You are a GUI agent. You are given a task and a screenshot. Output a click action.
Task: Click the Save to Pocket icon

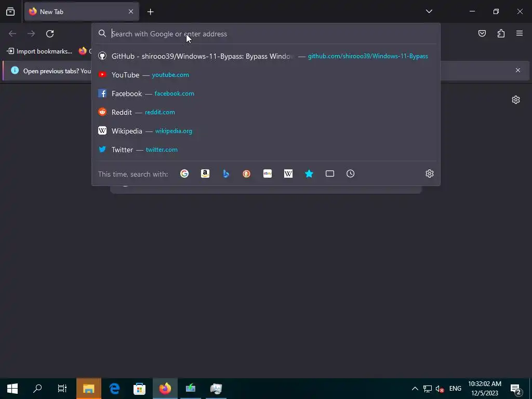pyautogui.click(x=482, y=33)
